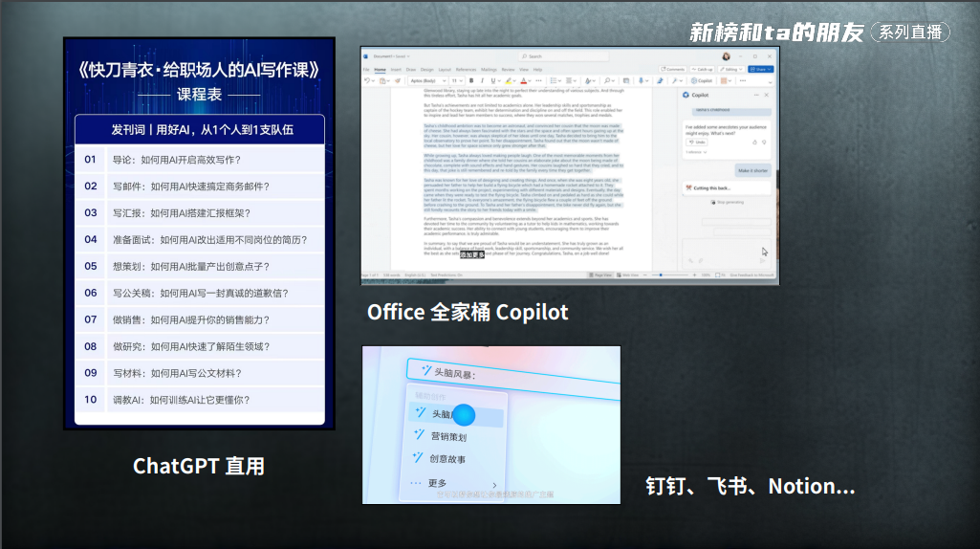Click the Find magnifier icon in Word toolbar
The image size is (980, 549).
point(607,80)
